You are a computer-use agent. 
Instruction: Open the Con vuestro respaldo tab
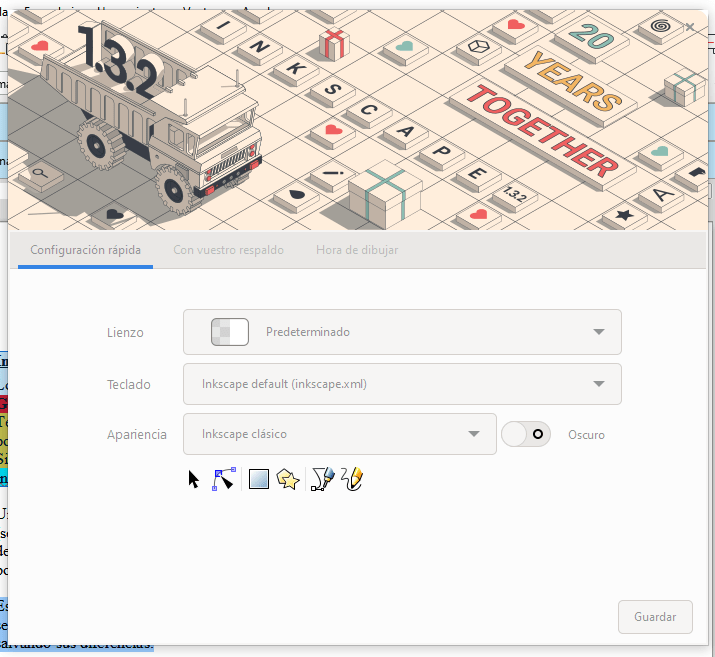228,250
